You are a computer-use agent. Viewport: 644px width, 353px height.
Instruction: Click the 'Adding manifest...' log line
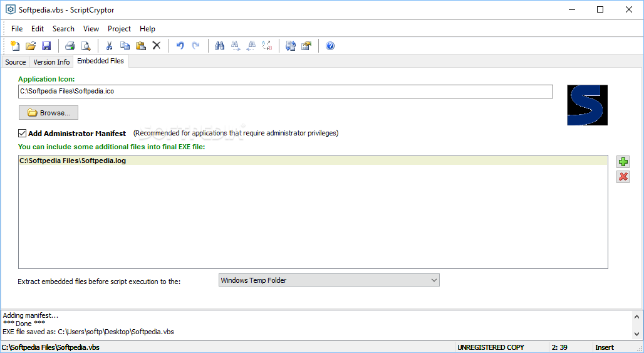pos(31,315)
